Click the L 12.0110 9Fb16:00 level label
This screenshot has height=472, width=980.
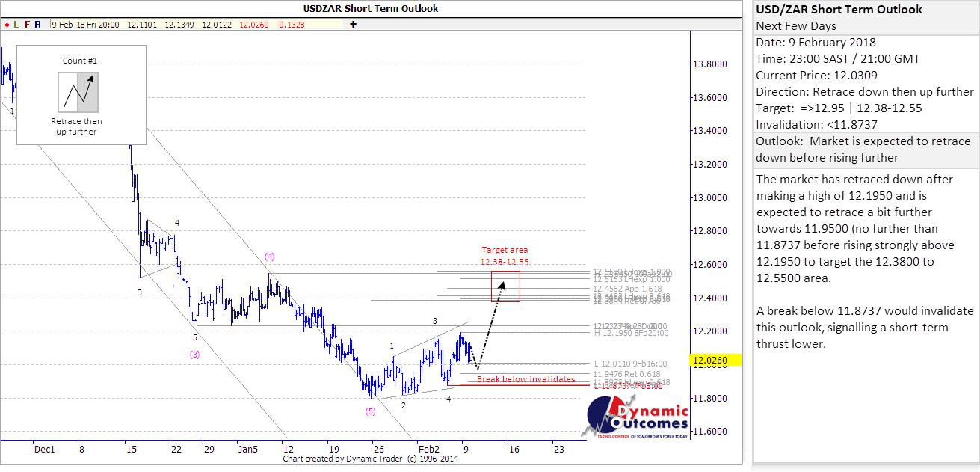(630, 364)
